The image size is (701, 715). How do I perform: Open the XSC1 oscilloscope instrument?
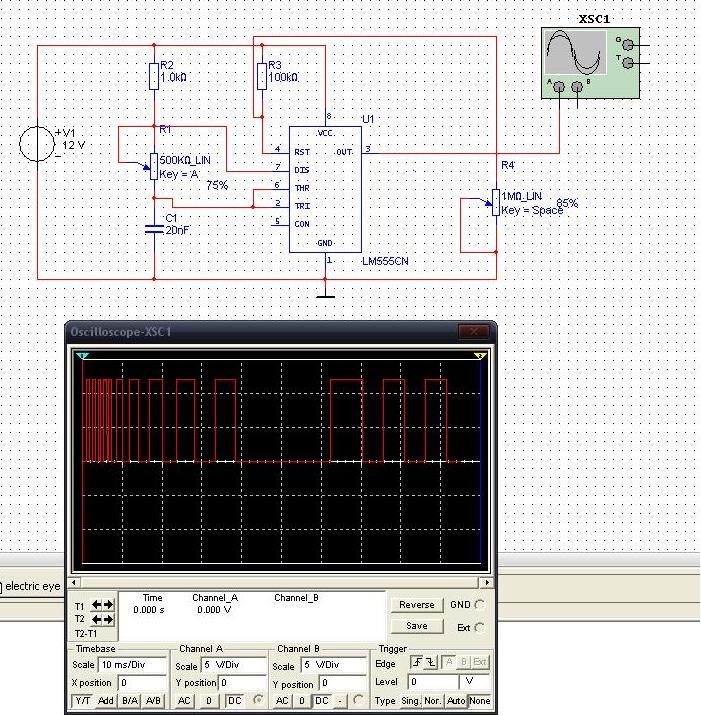tap(590, 62)
